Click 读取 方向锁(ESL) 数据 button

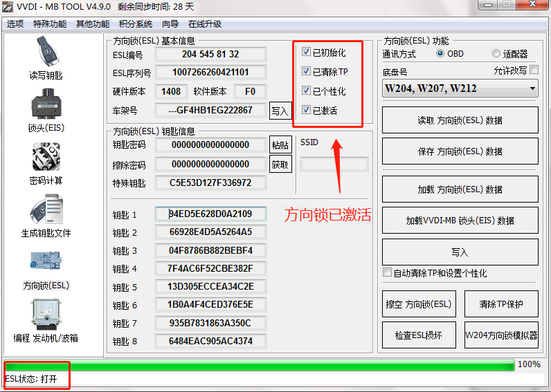[x=460, y=120]
